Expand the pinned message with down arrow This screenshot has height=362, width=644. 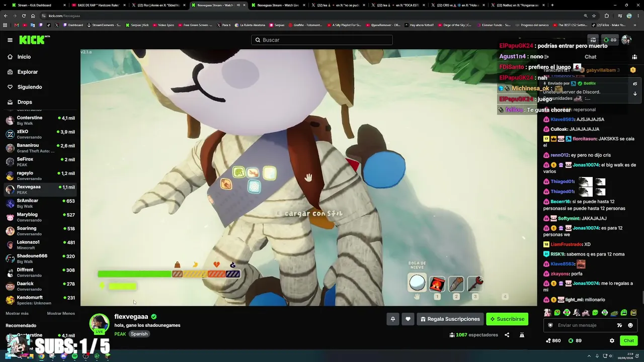(635, 94)
